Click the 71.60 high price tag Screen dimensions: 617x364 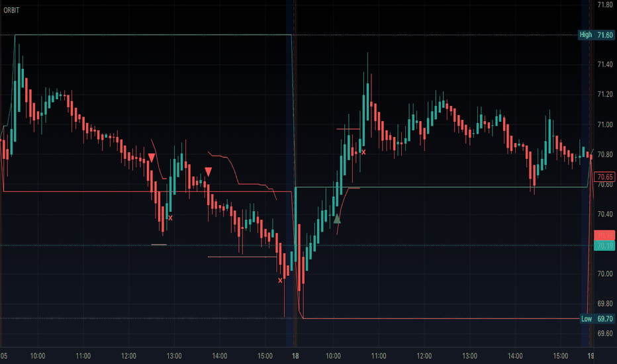click(605, 35)
